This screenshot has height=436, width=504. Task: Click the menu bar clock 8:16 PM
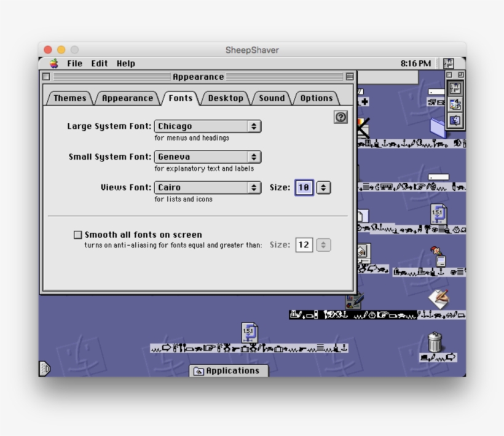click(x=415, y=64)
